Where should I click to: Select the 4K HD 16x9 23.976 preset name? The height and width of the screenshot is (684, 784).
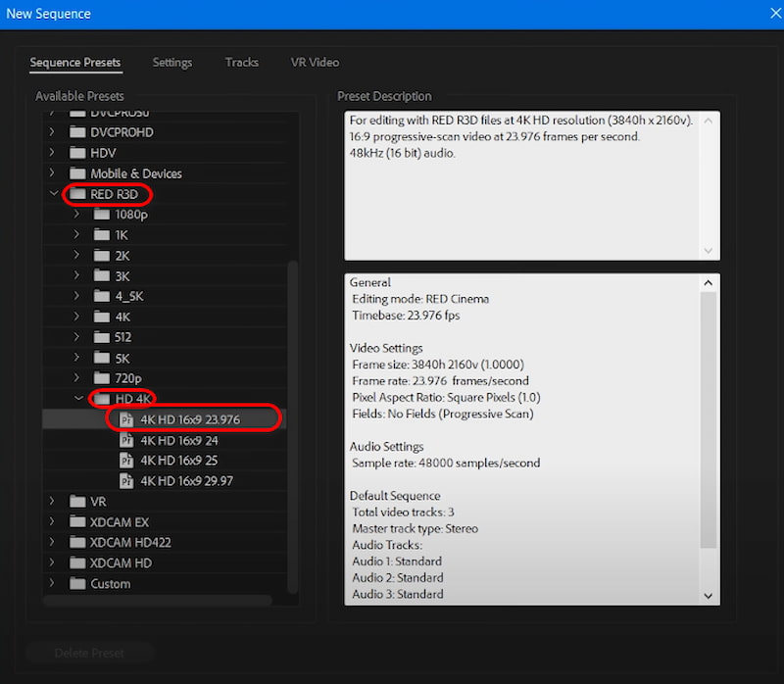click(190, 419)
